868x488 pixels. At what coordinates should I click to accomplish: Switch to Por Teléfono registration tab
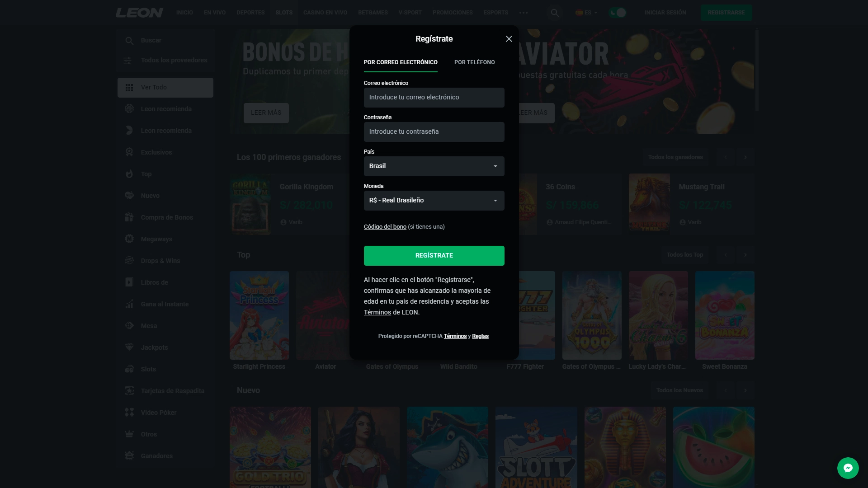click(475, 62)
